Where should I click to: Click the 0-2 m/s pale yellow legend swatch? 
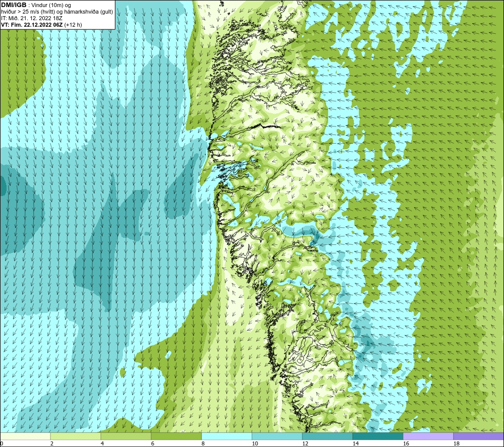point(25,436)
